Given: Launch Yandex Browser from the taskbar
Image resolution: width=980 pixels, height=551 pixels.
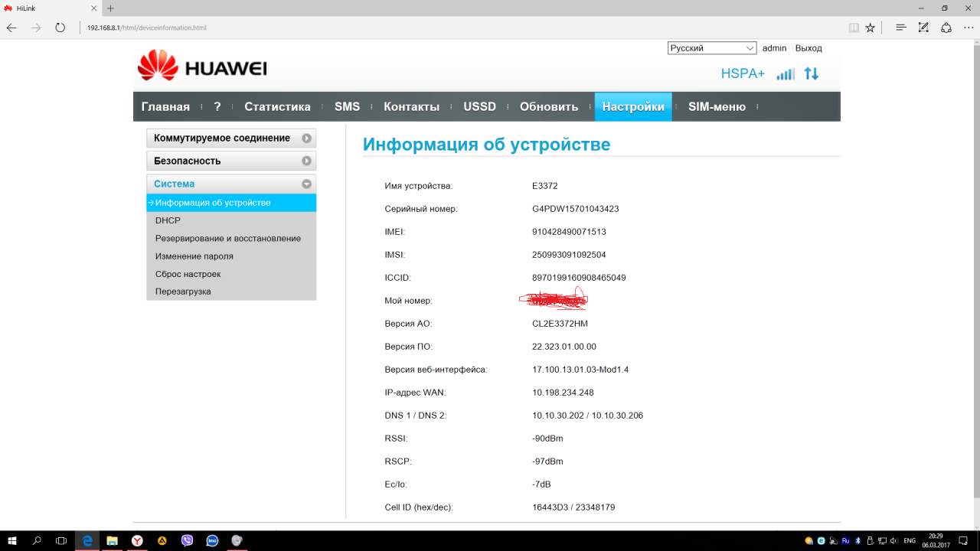Looking at the screenshot, I should [x=137, y=540].
